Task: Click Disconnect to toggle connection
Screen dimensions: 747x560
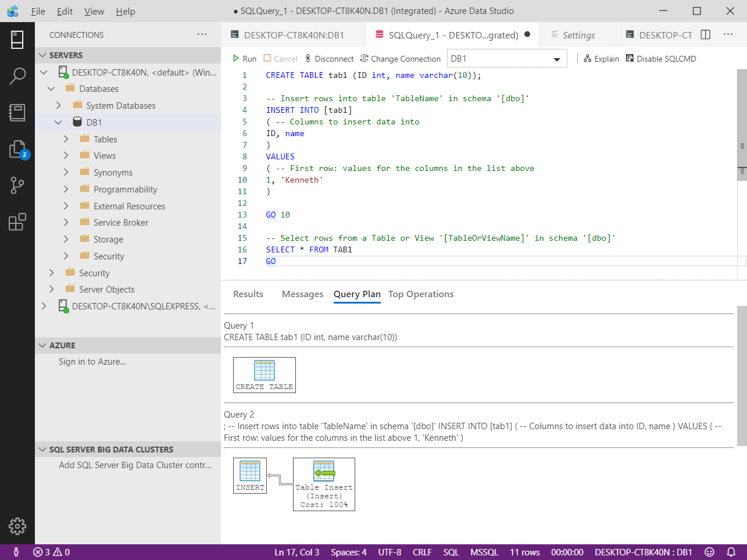Action: point(329,59)
